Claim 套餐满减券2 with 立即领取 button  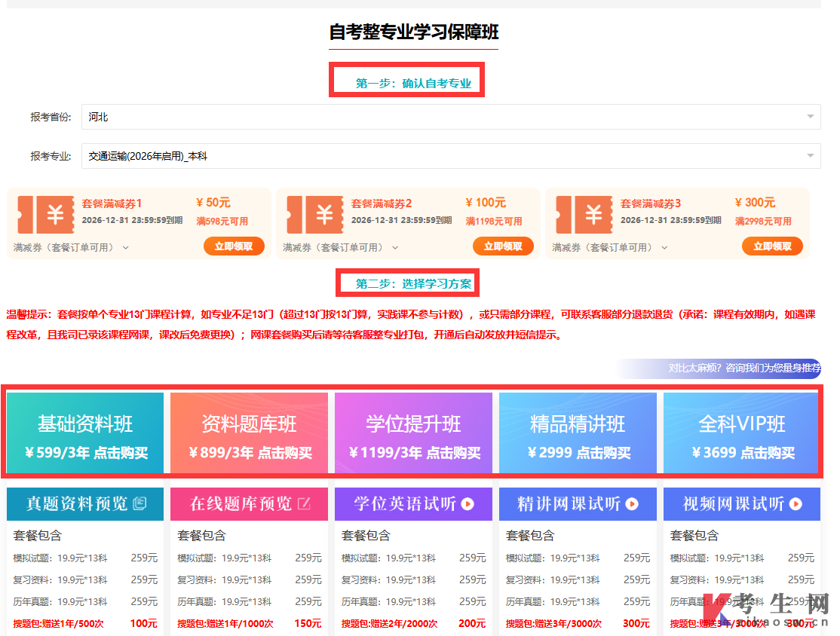point(503,246)
